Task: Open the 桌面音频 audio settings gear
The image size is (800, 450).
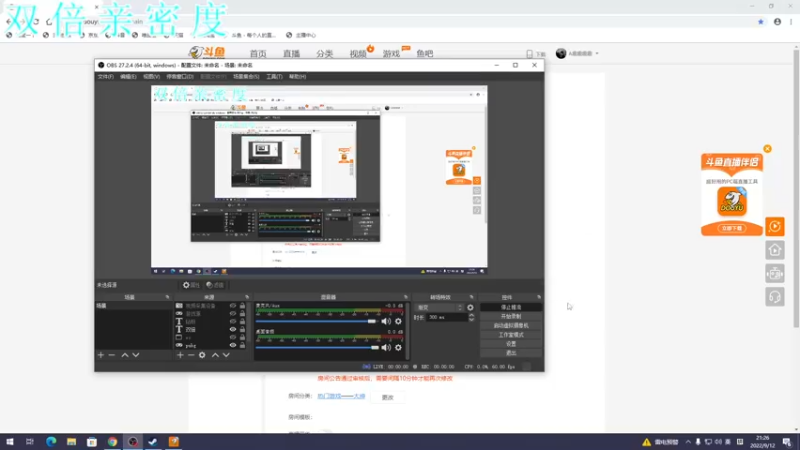Action: pos(398,348)
